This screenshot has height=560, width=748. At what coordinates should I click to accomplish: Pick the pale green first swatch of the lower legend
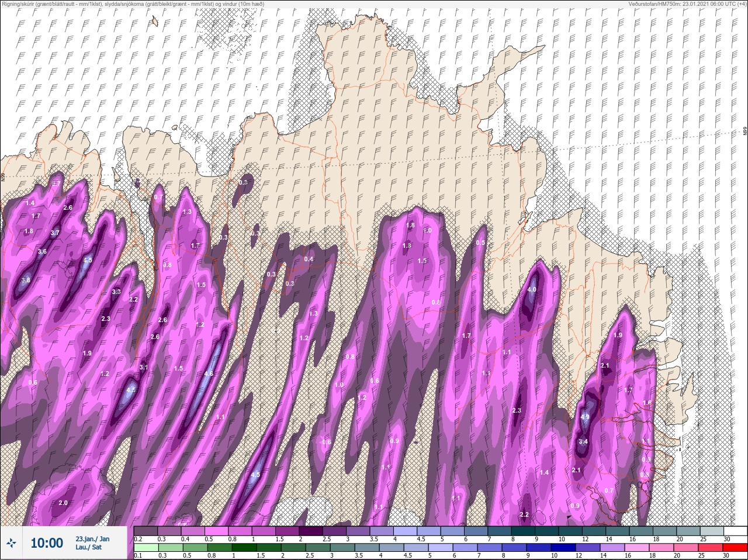coord(146,548)
